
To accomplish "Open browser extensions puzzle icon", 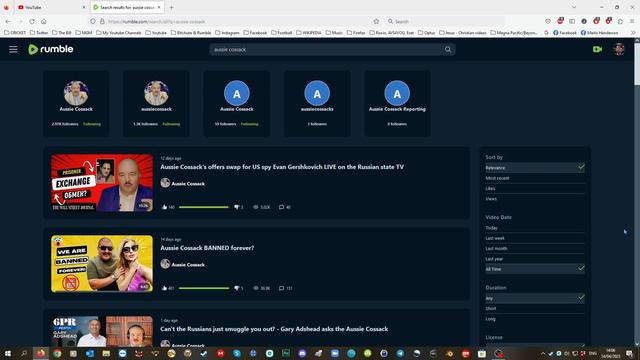I will pyautogui.click(x=620, y=21).
